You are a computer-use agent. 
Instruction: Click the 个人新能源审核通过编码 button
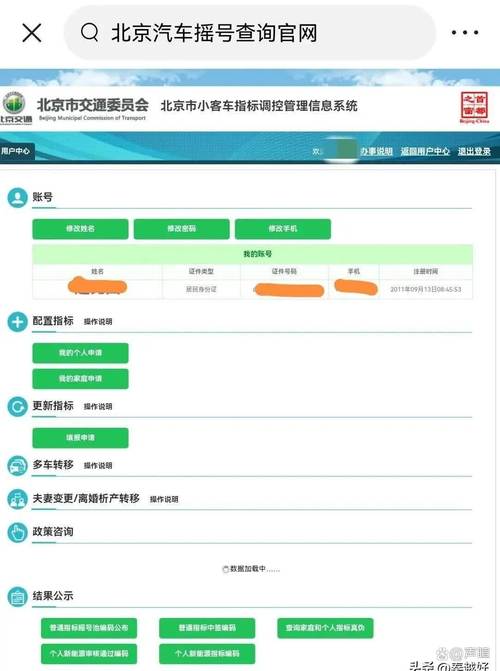(89, 653)
